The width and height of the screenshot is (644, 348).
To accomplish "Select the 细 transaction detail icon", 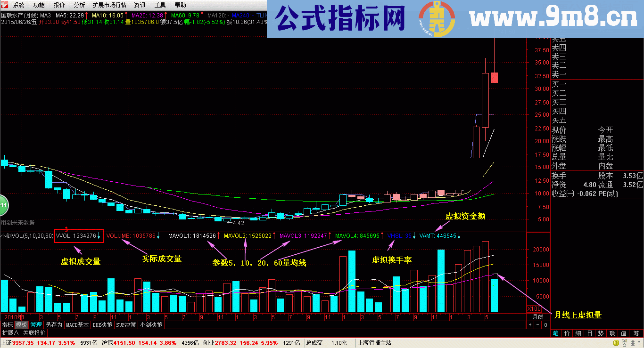I will click(578, 332).
